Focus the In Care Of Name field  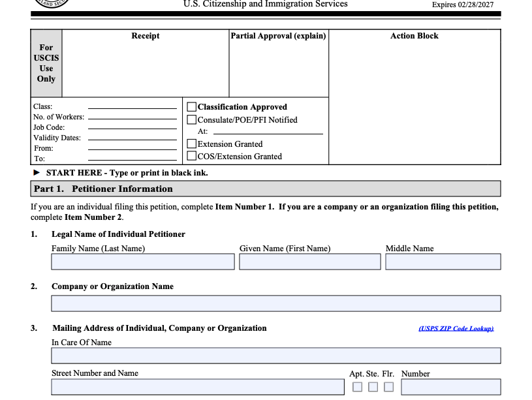pos(276,356)
